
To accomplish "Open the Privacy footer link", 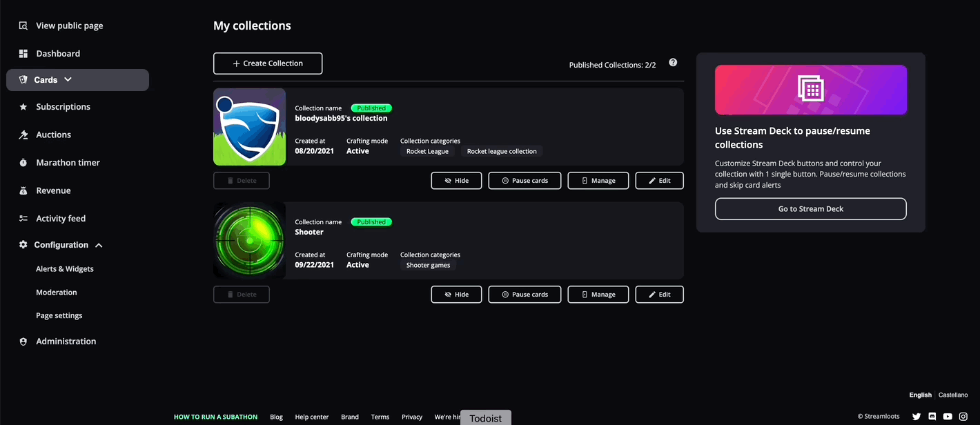I will (412, 417).
